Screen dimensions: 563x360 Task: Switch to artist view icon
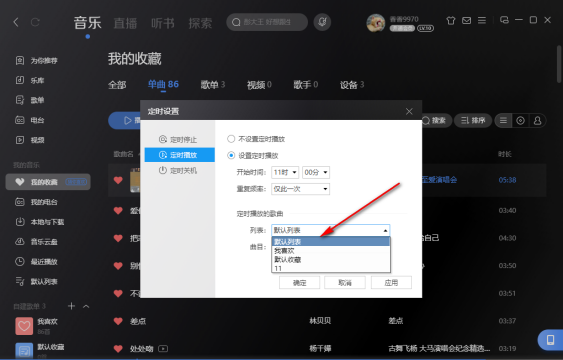537,121
